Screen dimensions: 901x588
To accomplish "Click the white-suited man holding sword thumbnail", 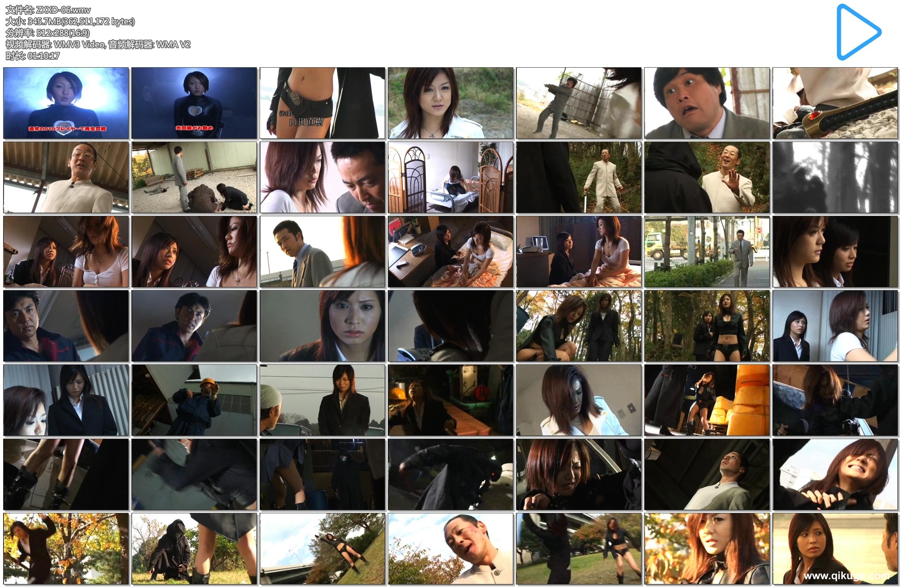I will pyautogui.click(x=578, y=177).
